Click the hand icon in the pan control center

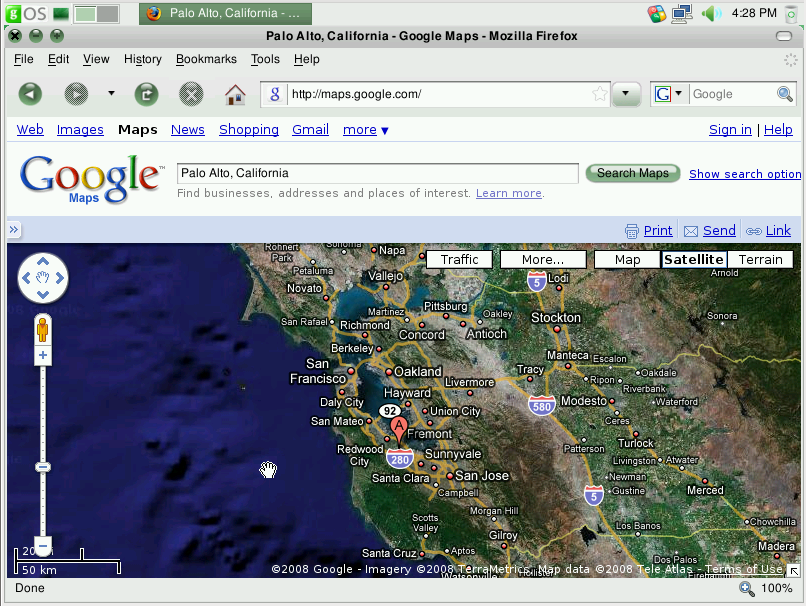tap(43, 278)
